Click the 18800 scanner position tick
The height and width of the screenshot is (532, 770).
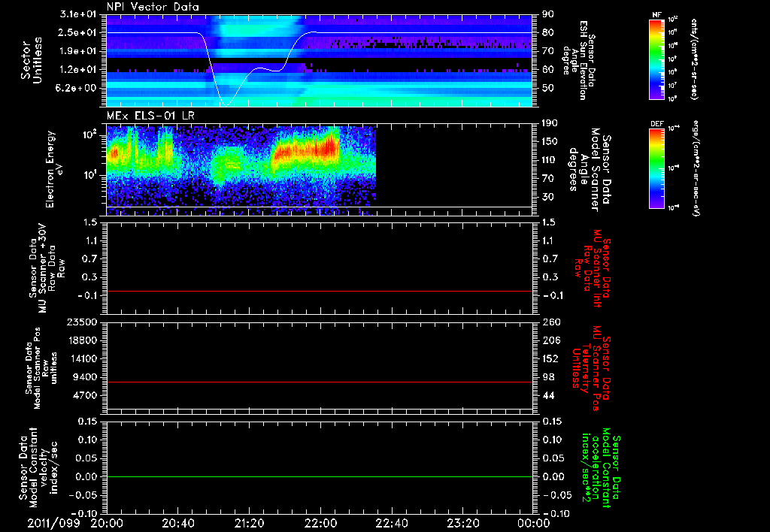(83, 340)
